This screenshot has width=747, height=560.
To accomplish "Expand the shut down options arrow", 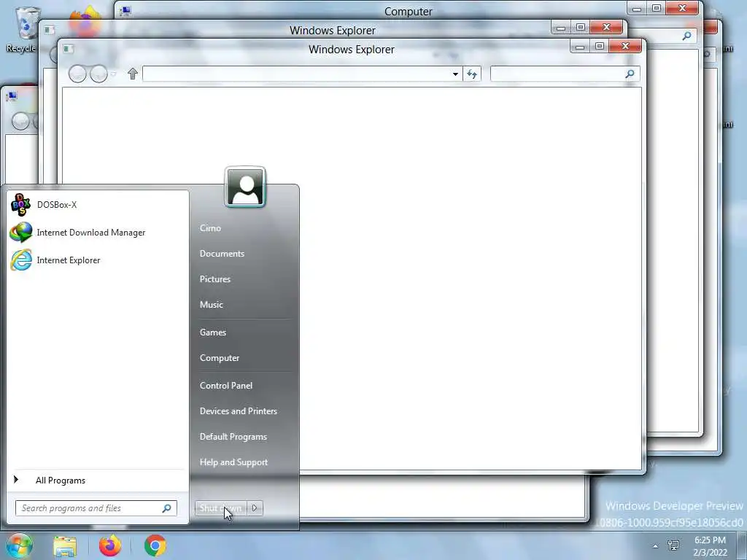I will tap(255, 508).
